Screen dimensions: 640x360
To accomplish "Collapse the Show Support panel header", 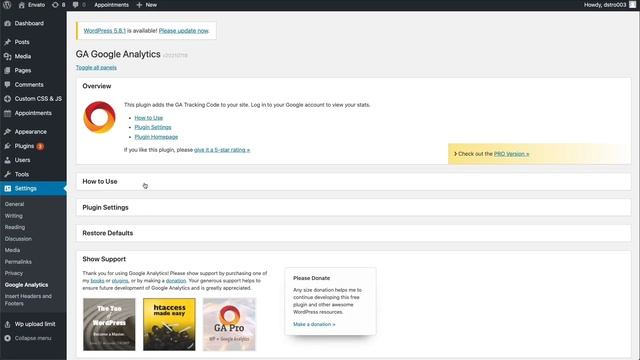I will pyautogui.click(x=353, y=259).
